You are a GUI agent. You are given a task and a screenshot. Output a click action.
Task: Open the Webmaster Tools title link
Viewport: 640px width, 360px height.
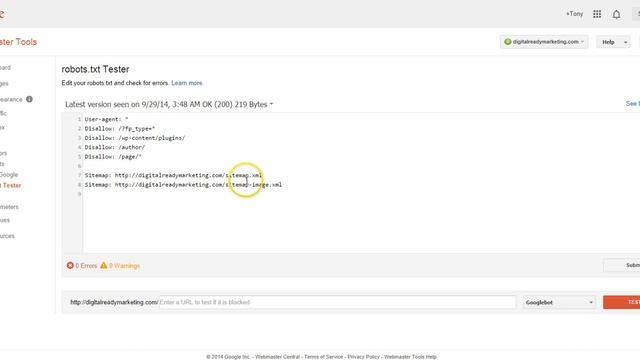pyautogui.click(x=18, y=42)
